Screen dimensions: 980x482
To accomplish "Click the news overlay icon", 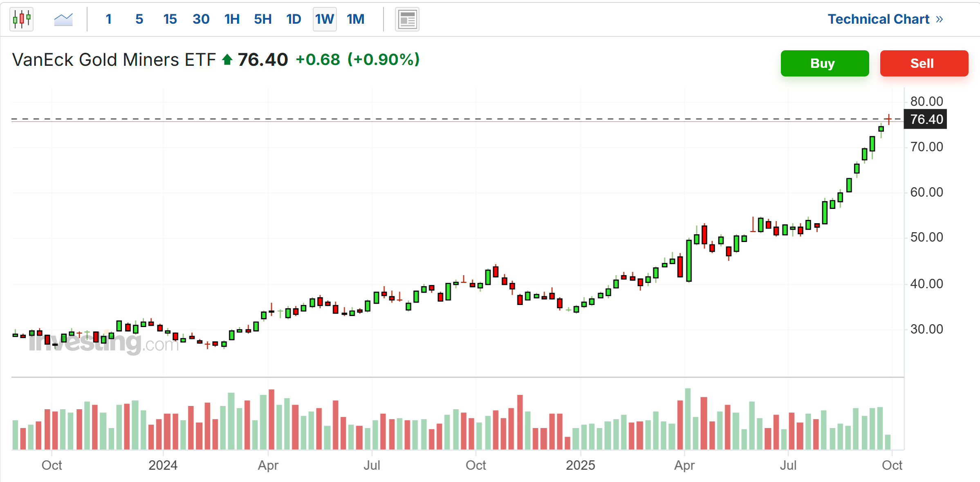I will point(407,19).
